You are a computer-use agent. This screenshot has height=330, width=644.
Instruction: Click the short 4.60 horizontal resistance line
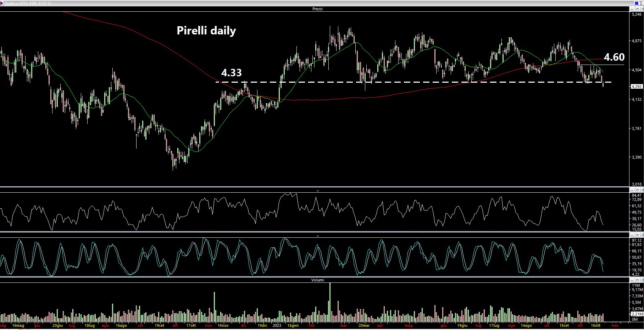click(x=602, y=65)
